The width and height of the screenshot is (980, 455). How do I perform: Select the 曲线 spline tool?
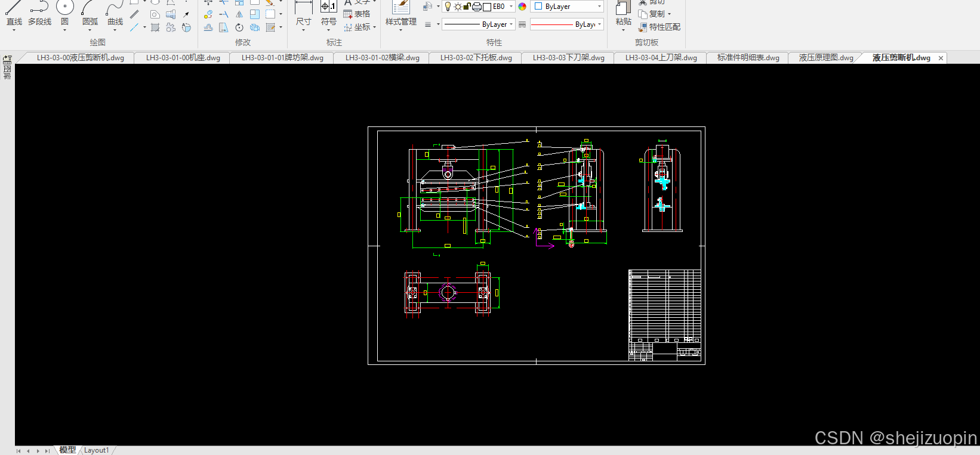pos(115,14)
